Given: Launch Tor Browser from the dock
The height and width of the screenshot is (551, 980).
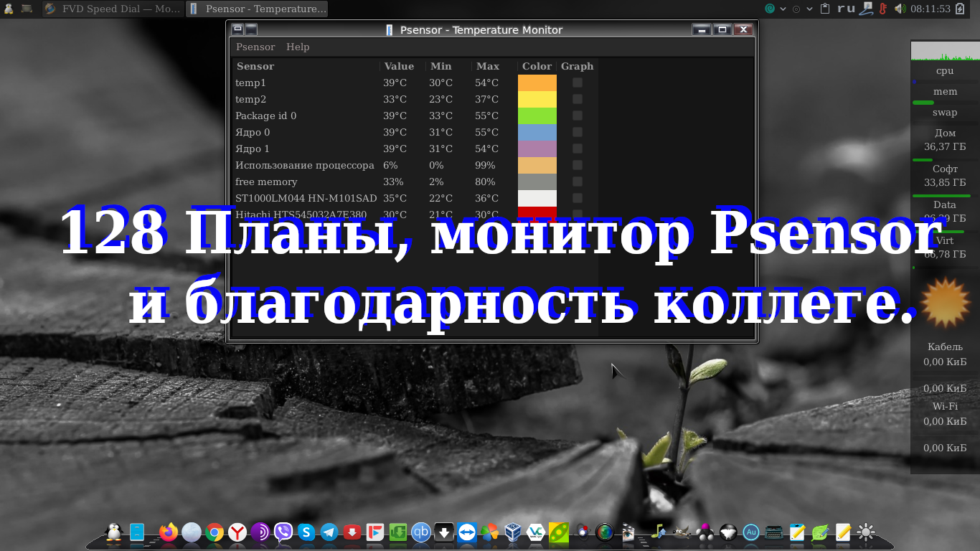Looking at the screenshot, I should click(x=260, y=532).
